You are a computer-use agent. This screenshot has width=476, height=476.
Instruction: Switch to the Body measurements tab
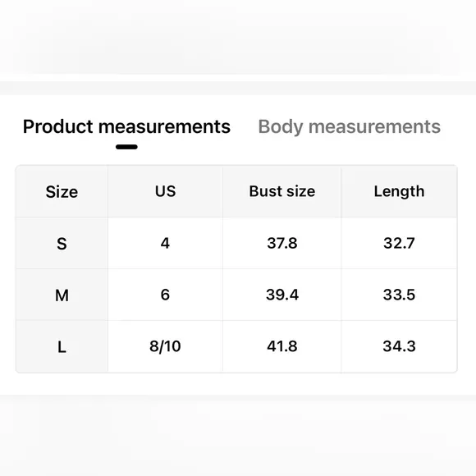click(349, 127)
